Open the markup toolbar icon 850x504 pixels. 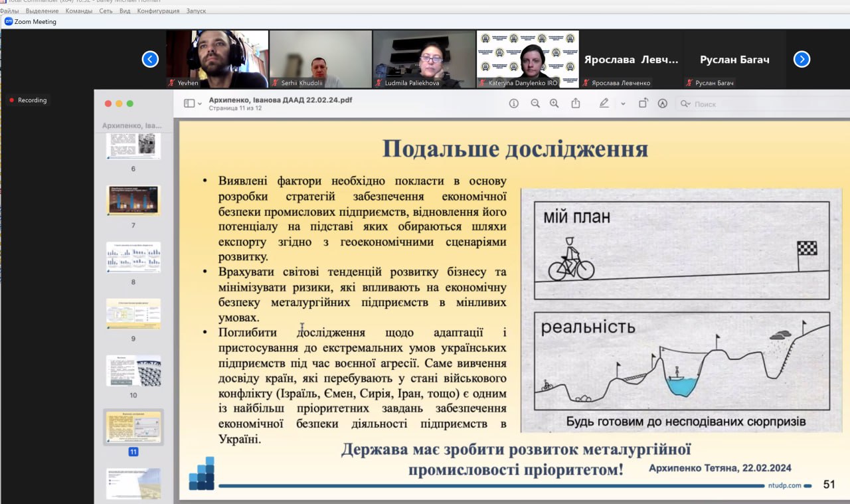click(x=662, y=104)
